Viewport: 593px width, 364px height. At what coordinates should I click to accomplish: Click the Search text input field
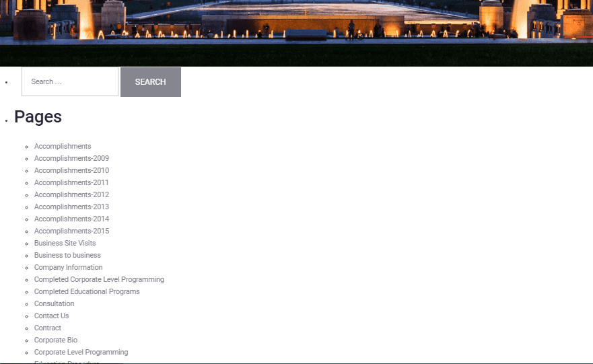click(70, 82)
